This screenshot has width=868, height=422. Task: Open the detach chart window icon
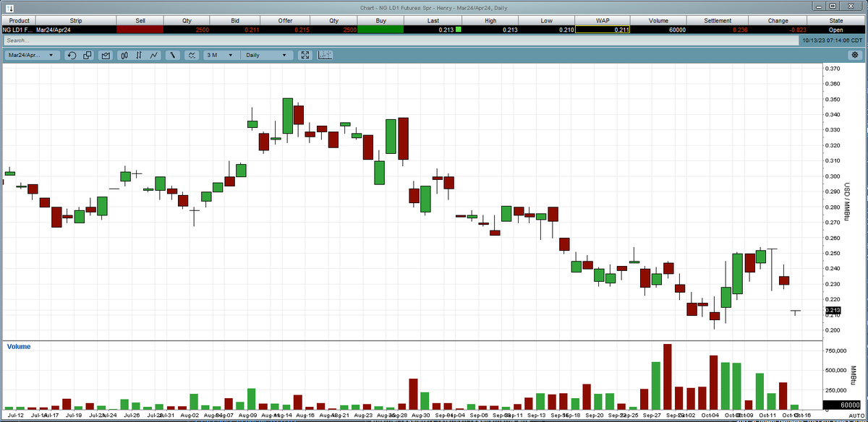coord(88,55)
